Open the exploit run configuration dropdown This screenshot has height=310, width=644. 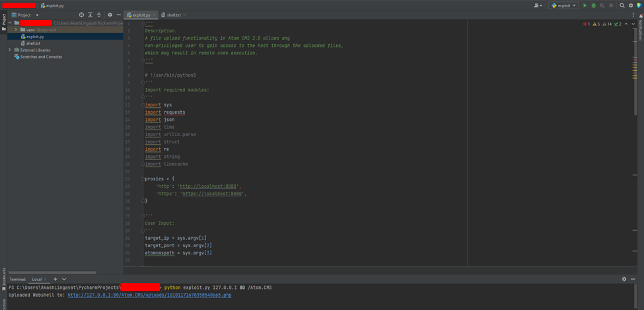(563, 5)
